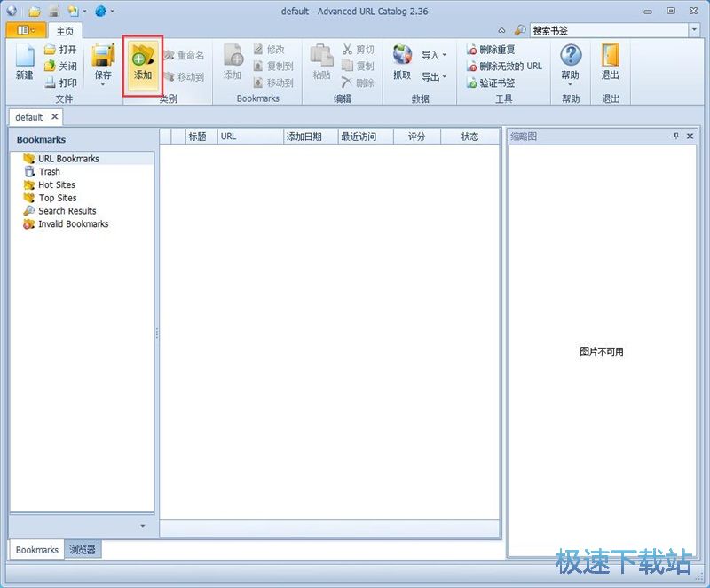Move category with 移动到 in 类别 group
This screenshot has height=588, width=710.
184,77
